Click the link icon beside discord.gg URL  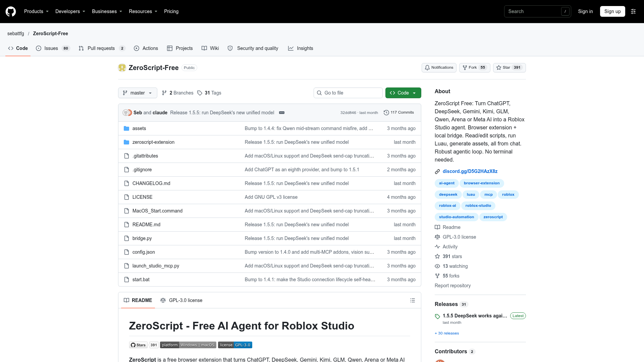[x=437, y=172]
